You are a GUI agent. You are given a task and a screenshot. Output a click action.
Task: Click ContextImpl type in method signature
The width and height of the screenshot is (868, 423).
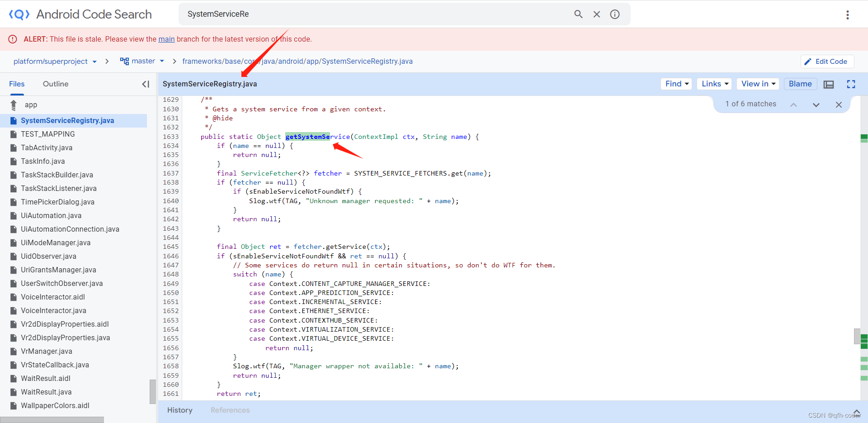tap(376, 137)
